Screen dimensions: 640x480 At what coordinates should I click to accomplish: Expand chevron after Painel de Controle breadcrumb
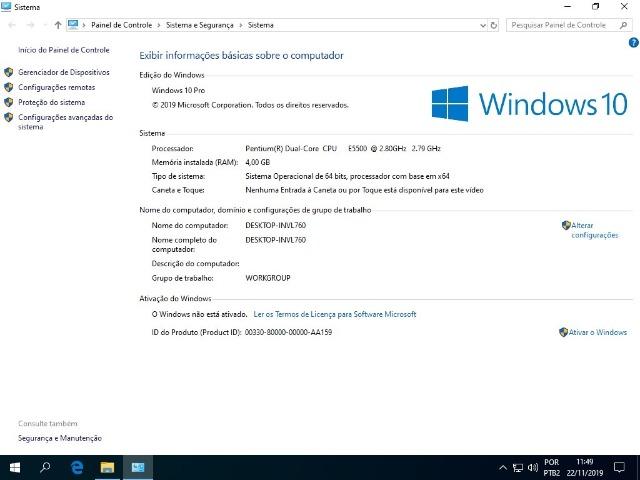coord(159,25)
